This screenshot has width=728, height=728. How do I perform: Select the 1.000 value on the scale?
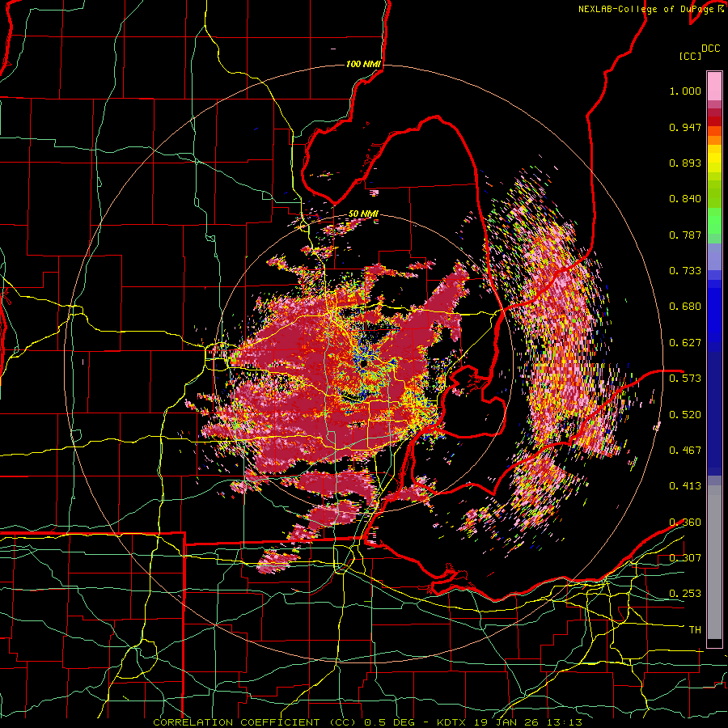(x=685, y=91)
